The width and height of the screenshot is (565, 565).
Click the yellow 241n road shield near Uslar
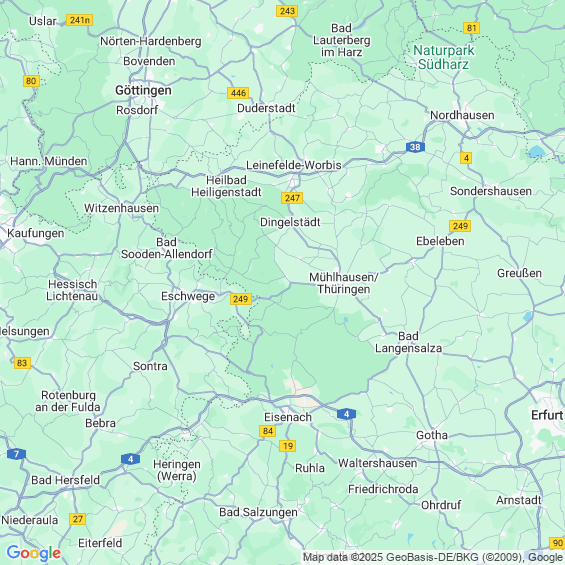(80, 20)
